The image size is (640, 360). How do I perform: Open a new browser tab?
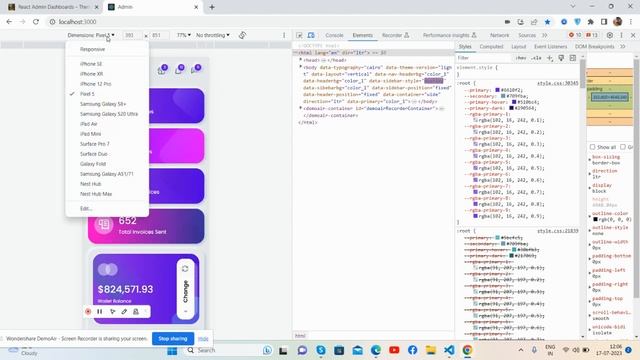212,7
